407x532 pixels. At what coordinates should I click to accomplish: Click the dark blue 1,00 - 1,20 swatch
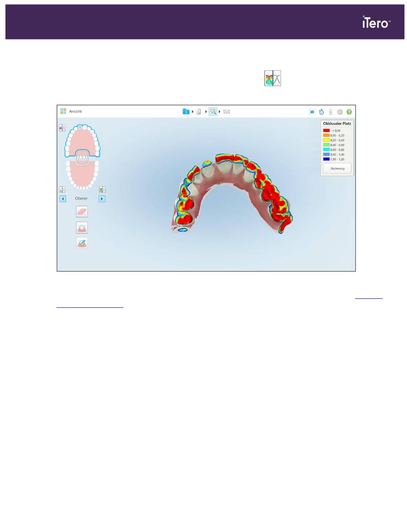click(x=326, y=159)
